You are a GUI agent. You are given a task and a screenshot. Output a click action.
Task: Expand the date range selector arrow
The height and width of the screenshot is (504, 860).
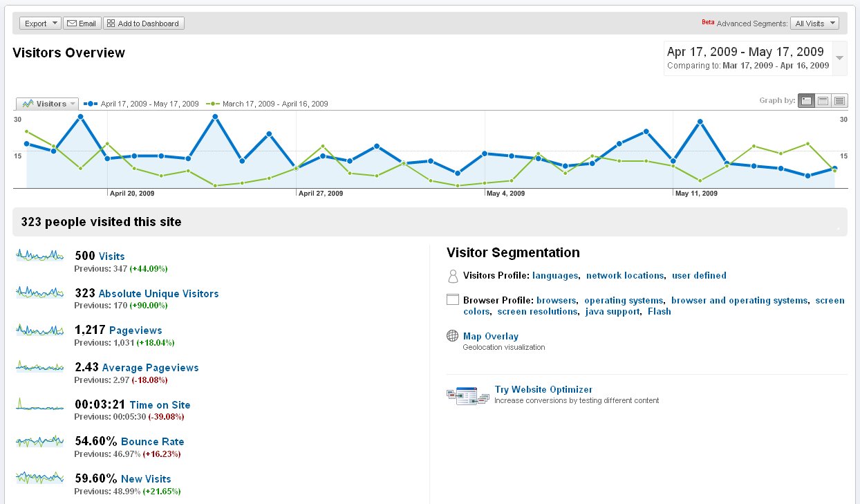pos(839,58)
